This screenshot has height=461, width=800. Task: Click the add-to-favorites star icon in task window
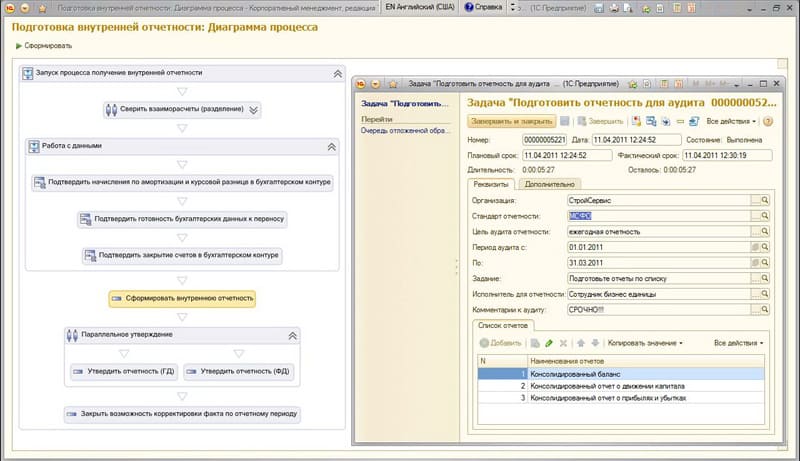pyautogui.click(x=633, y=84)
